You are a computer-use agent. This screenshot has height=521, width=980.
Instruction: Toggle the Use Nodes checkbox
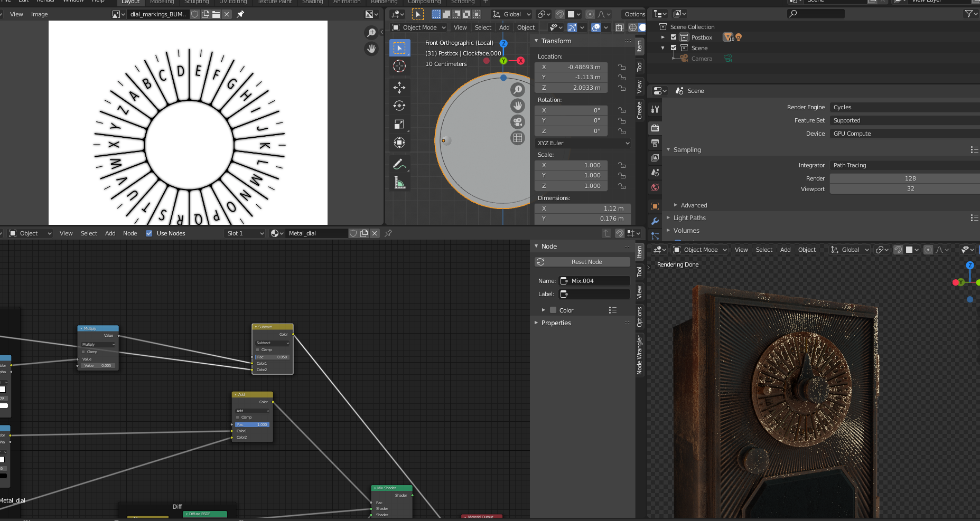point(149,233)
